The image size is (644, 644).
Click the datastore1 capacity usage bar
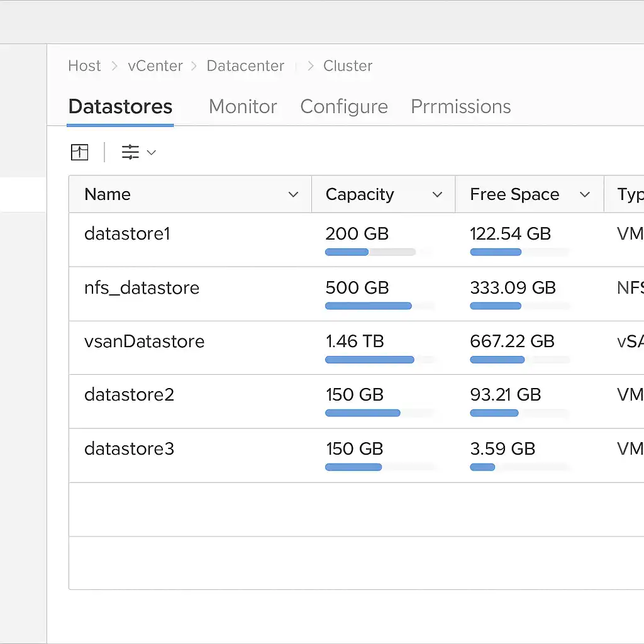pos(370,252)
